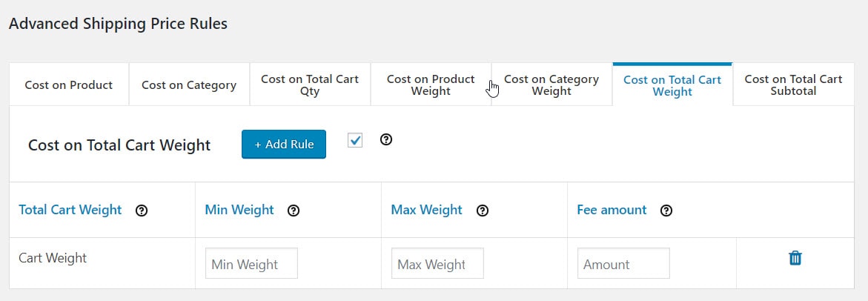The width and height of the screenshot is (868, 301).
Task: Focus the Max Weight input field
Action: [437, 264]
